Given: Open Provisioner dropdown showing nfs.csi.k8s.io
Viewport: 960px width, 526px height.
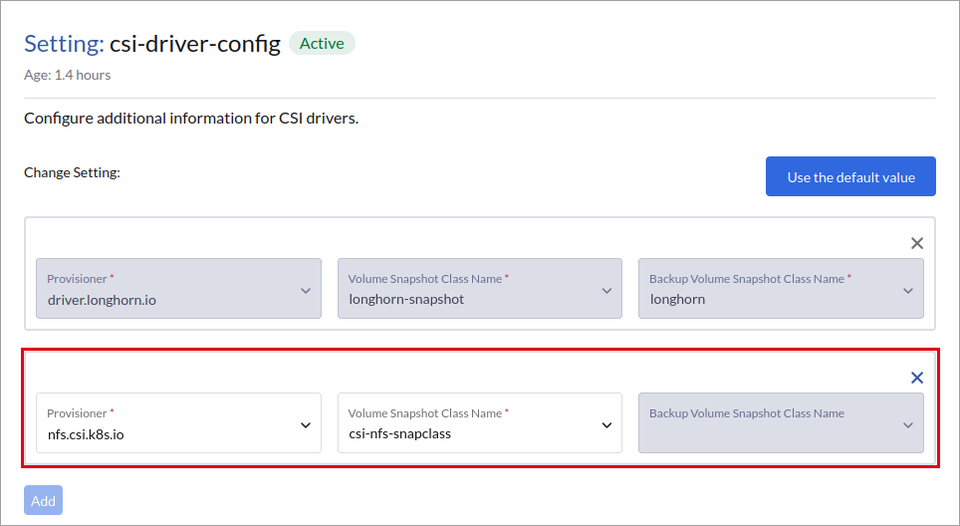Looking at the screenshot, I should tap(179, 423).
